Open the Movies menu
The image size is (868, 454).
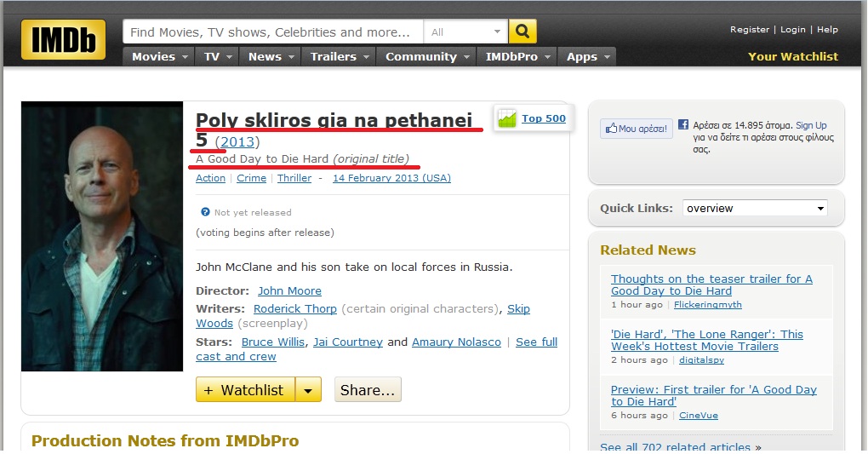[x=159, y=56]
